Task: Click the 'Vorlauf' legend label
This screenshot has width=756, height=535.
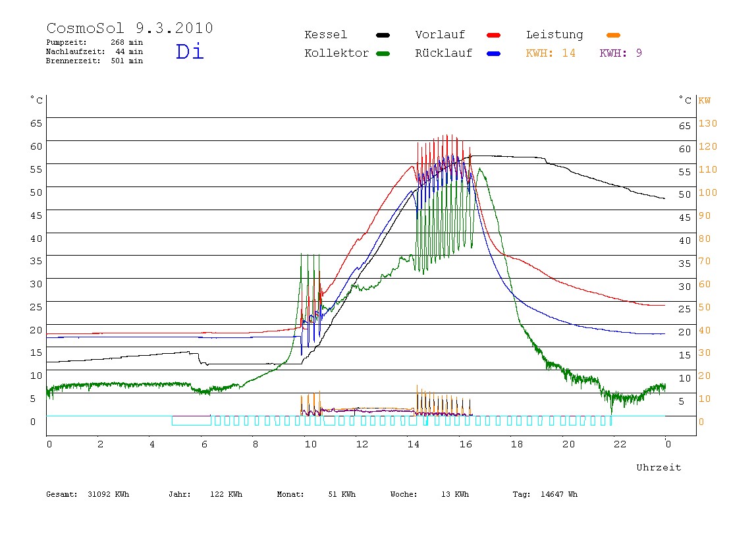Action: (440, 35)
